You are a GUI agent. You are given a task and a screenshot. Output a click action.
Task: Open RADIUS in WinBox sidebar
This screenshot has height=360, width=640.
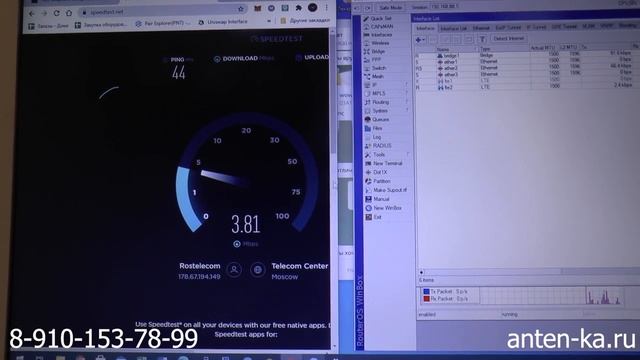[378, 146]
